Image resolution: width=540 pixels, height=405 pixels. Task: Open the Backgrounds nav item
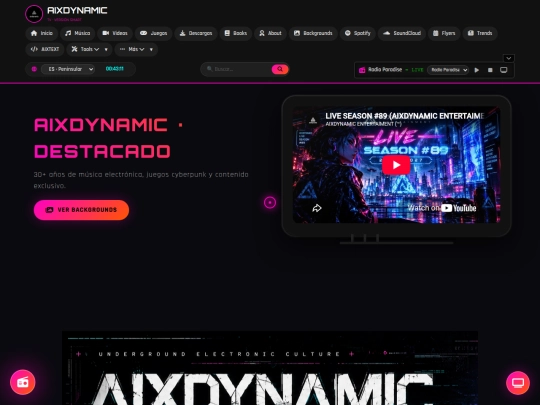coord(313,33)
